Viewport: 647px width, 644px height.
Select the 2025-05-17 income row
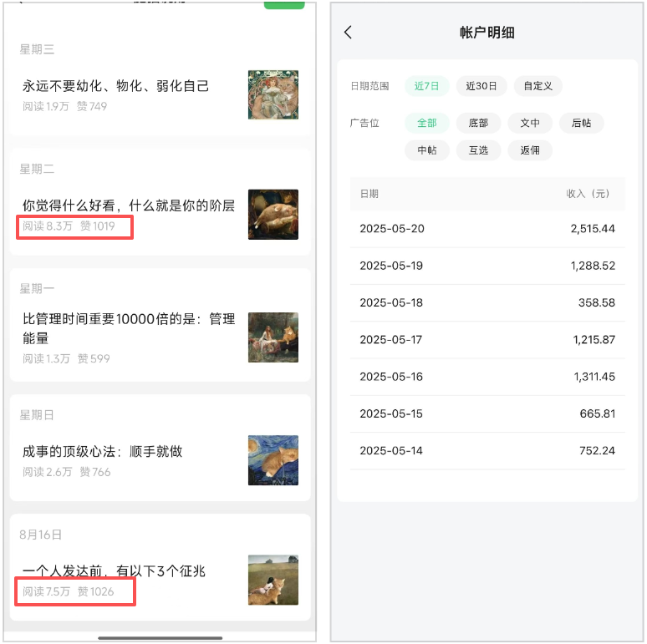(487, 340)
